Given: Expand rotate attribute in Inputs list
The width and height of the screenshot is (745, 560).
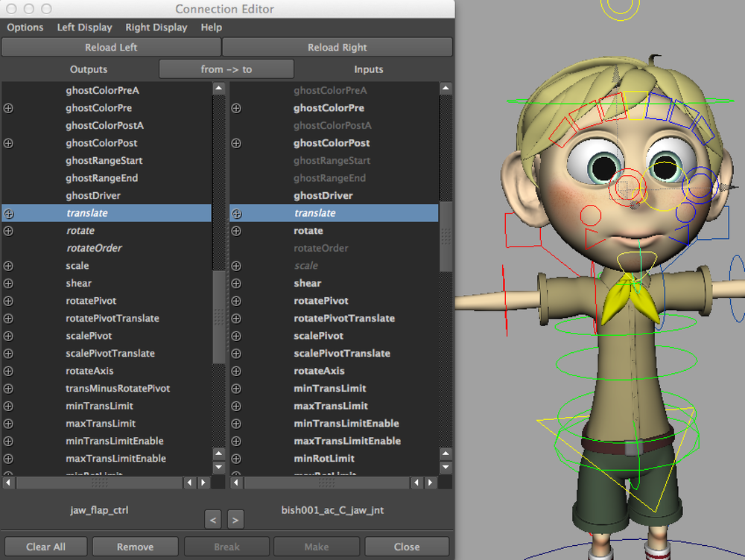Looking at the screenshot, I should tap(236, 231).
